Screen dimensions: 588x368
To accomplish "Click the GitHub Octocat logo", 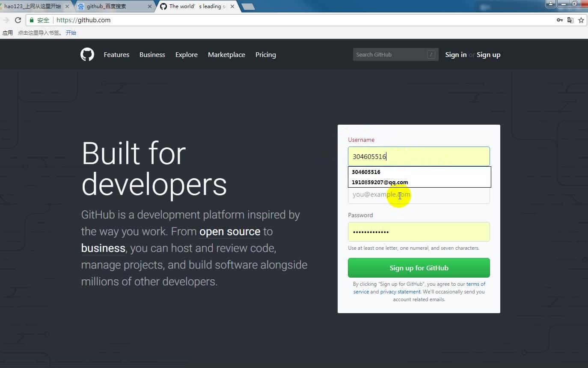I will click(x=87, y=54).
